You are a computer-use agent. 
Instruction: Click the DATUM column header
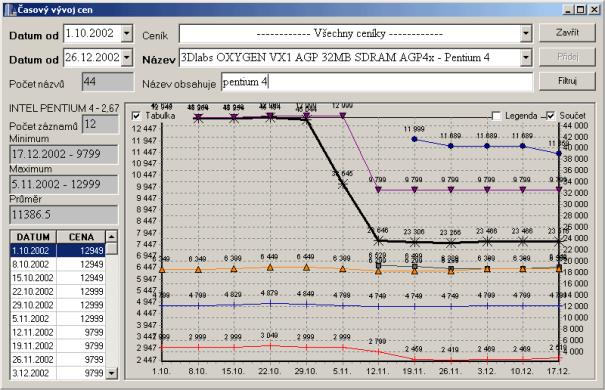point(33,237)
